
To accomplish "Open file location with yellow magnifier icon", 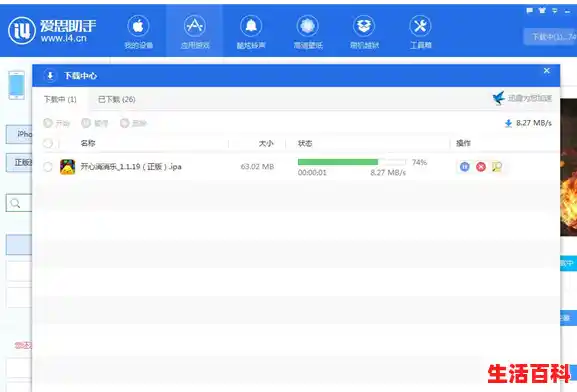I will coord(497,167).
